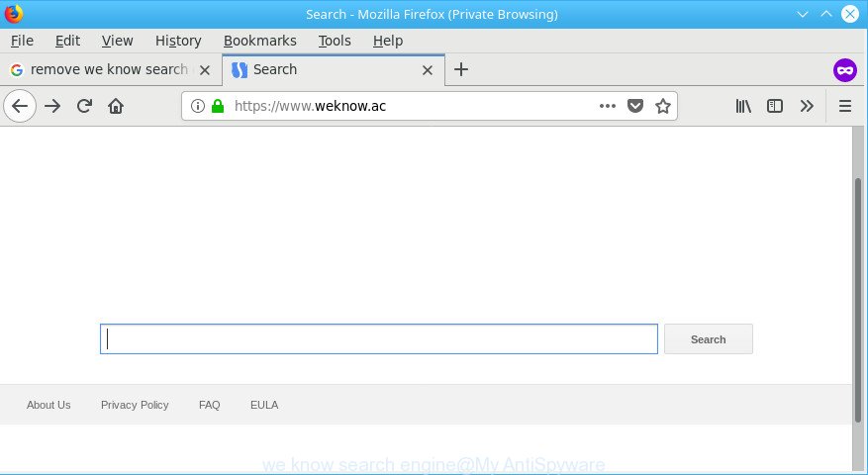Image resolution: width=868 pixels, height=475 pixels.
Task: Click the Google favicon on the first tab
Action: [17, 69]
